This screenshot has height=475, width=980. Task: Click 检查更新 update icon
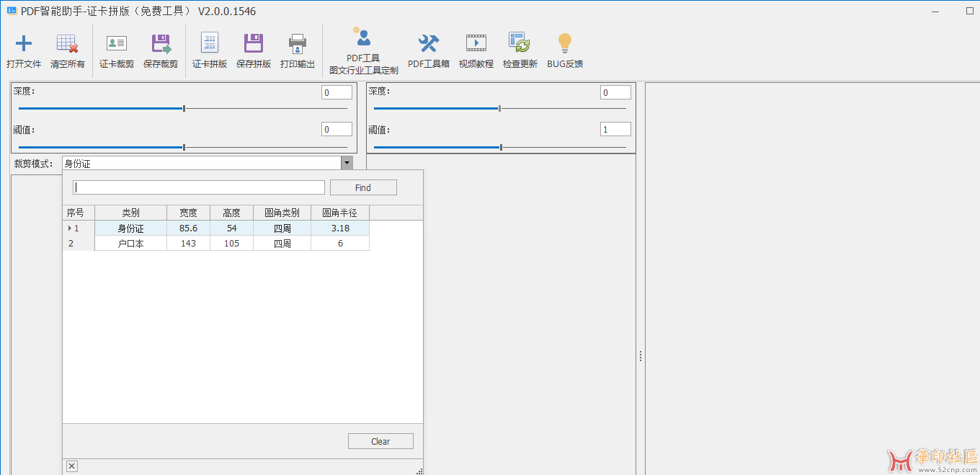tap(520, 43)
